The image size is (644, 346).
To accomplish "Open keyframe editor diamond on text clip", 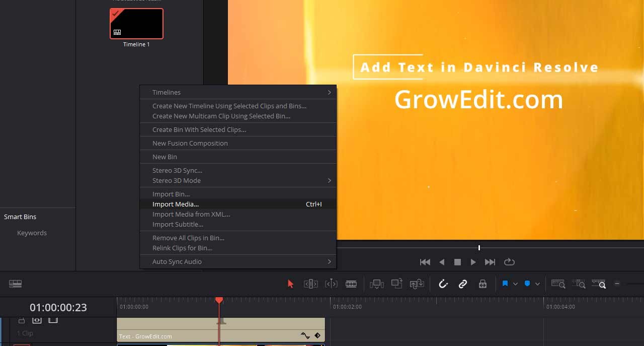I will 317,335.
